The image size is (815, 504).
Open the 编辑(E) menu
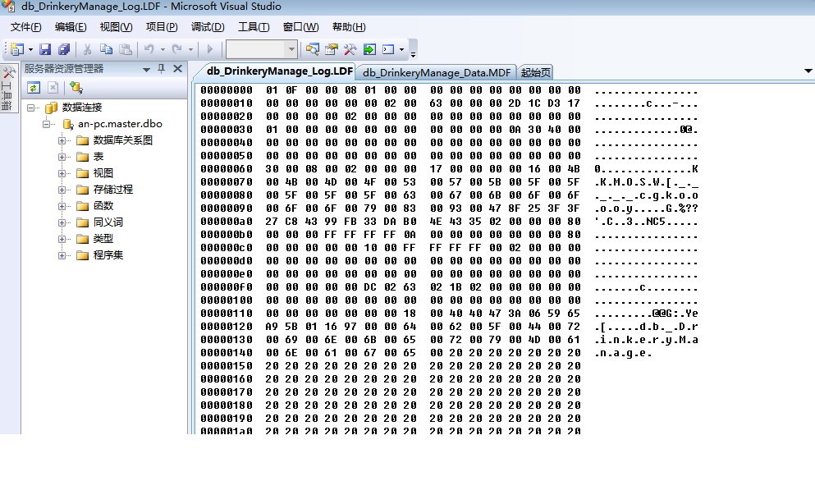[x=71, y=27]
